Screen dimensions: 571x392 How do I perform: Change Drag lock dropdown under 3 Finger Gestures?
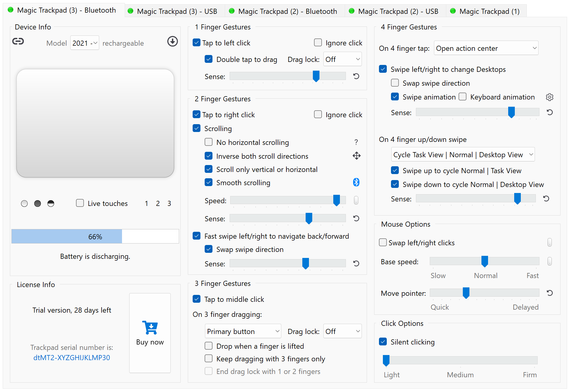tap(342, 331)
